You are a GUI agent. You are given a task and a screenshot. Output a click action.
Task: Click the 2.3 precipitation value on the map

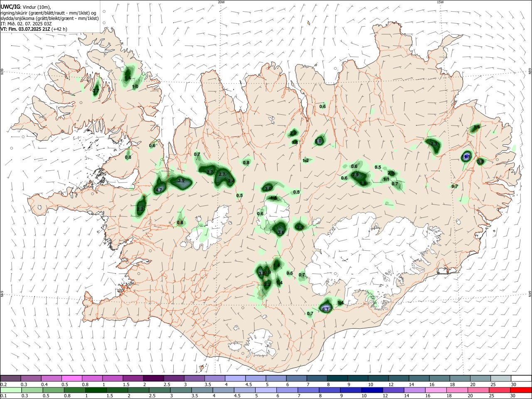(x=434, y=144)
